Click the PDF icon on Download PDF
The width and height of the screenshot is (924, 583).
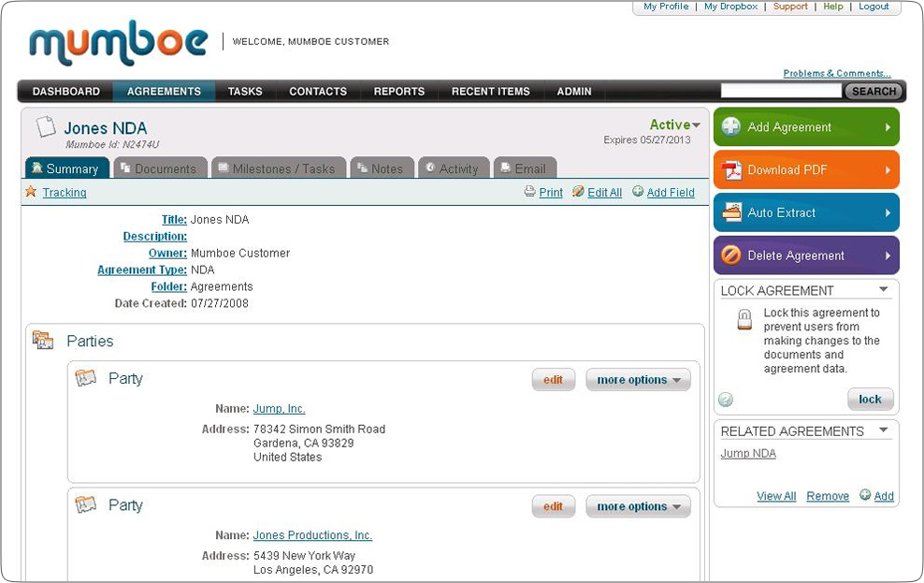pyautogui.click(x=731, y=169)
